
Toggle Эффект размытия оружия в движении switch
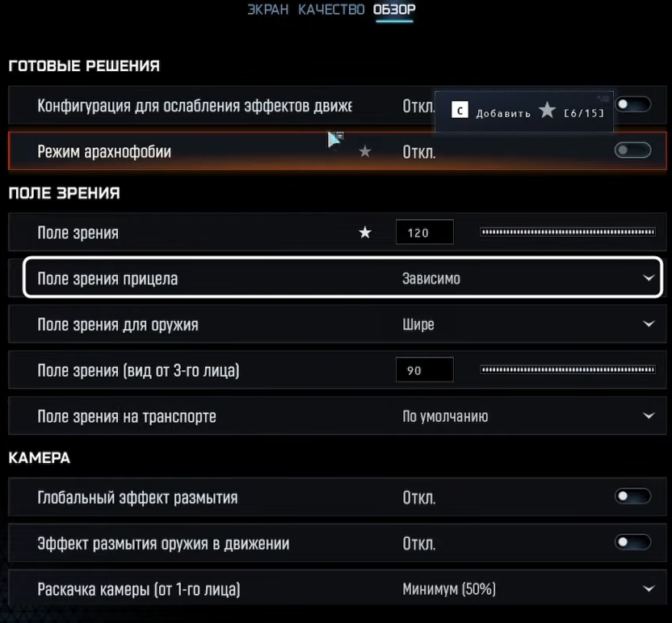click(x=632, y=542)
